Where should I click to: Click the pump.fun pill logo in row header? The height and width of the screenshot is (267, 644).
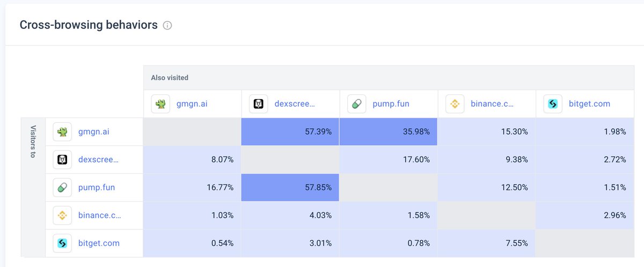62,188
